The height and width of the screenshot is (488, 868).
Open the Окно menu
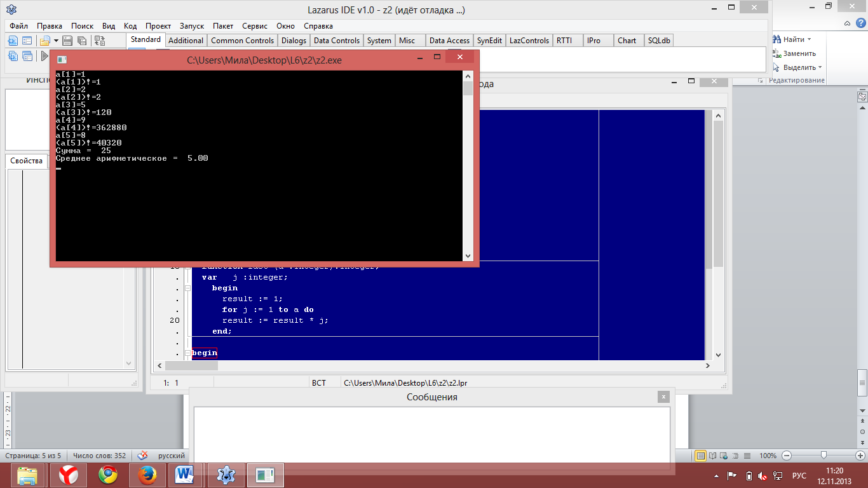286,26
